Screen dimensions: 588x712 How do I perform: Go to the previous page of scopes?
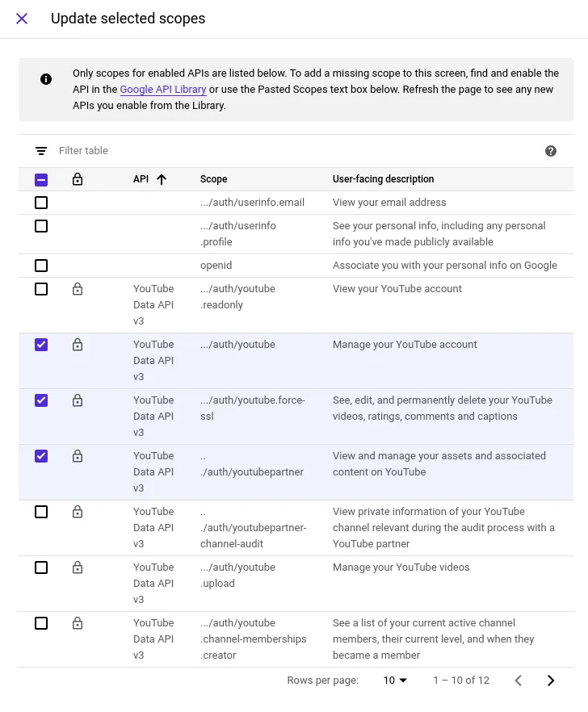pos(519,681)
